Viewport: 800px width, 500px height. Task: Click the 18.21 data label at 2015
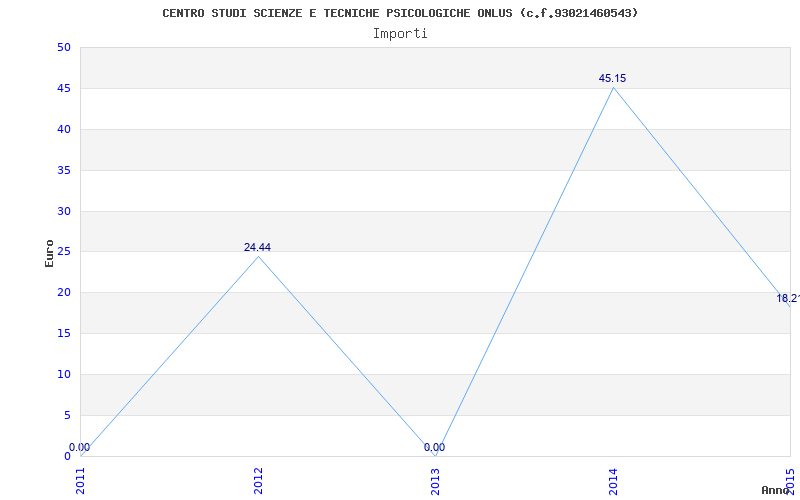point(788,298)
